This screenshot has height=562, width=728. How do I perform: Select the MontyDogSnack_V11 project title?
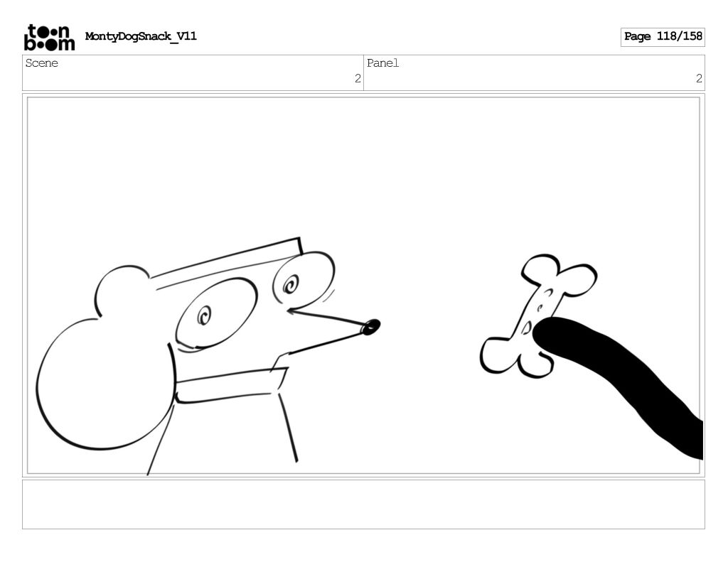pyautogui.click(x=141, y=36)
